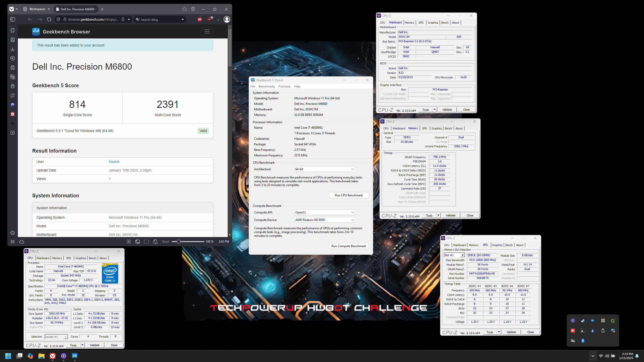Screen dimensions: 644x362
Task: Open the Benchmarks menu in Geekbench 5
Action: pyautogui.click(x=267, y=86)
